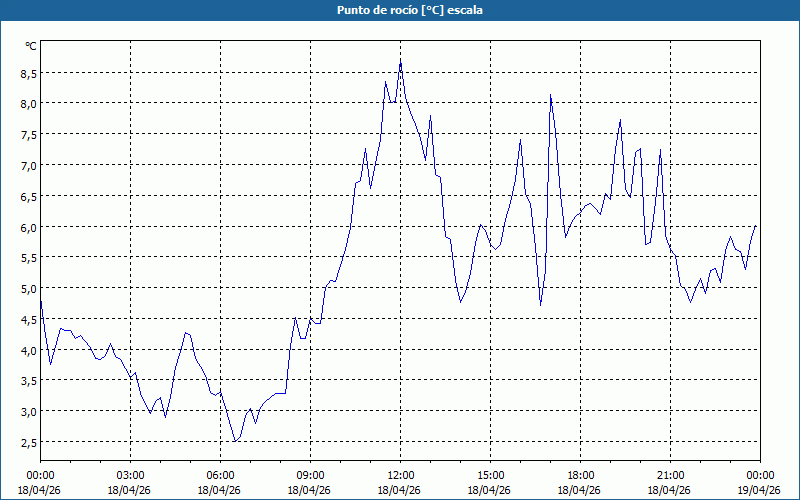Click the curve's sharp peak near 17:00

550,96
